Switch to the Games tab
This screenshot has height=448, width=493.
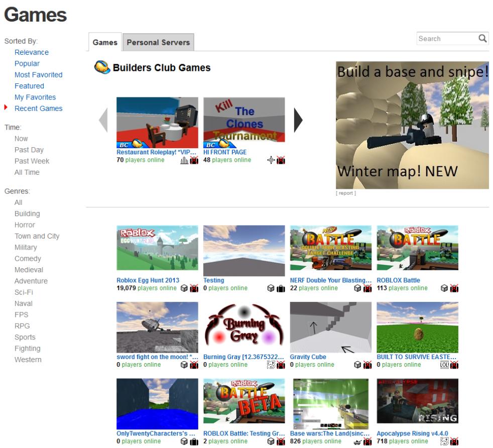[x=105, y=42]
